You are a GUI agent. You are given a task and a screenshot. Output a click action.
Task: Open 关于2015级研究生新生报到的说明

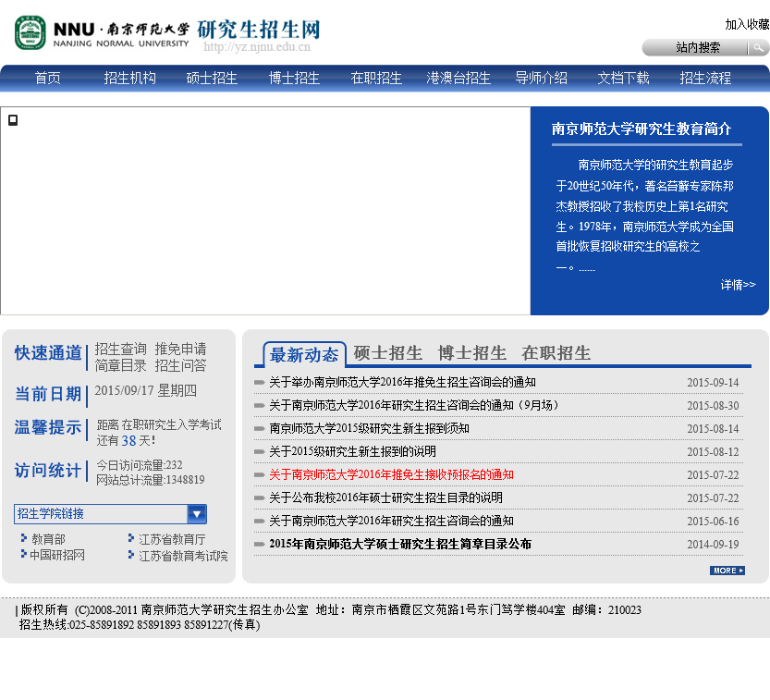[x=352, y=451]
